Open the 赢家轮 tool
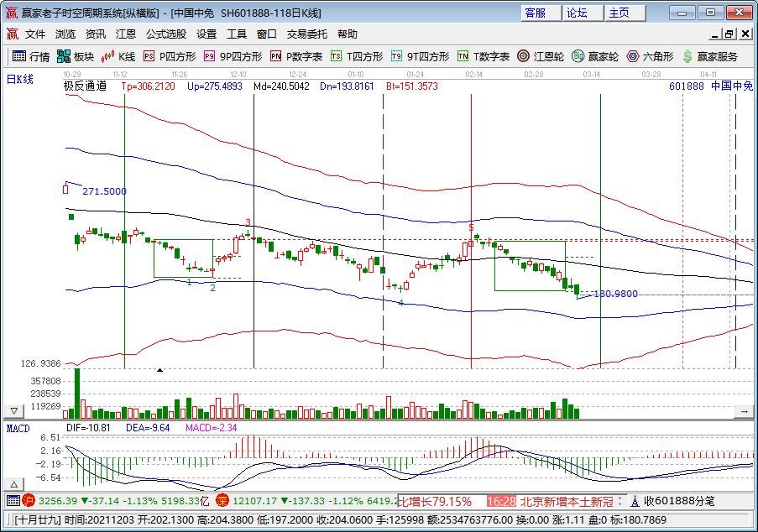 click(595, 56)
